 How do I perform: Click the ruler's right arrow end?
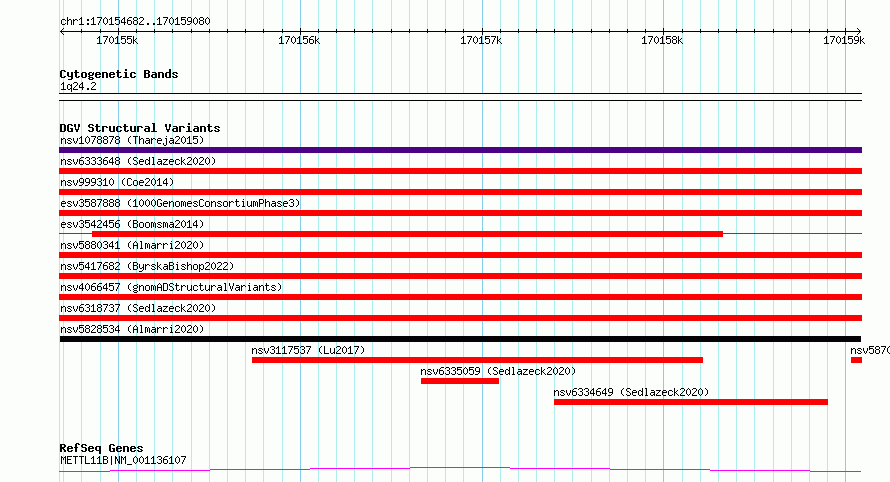coord(859,31)
